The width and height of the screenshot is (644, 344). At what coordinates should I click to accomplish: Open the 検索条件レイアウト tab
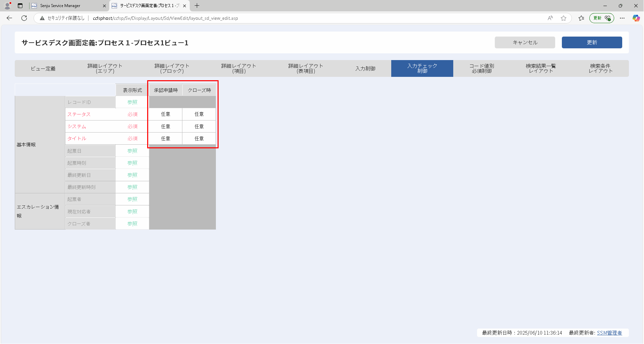(x=600, y=68)
